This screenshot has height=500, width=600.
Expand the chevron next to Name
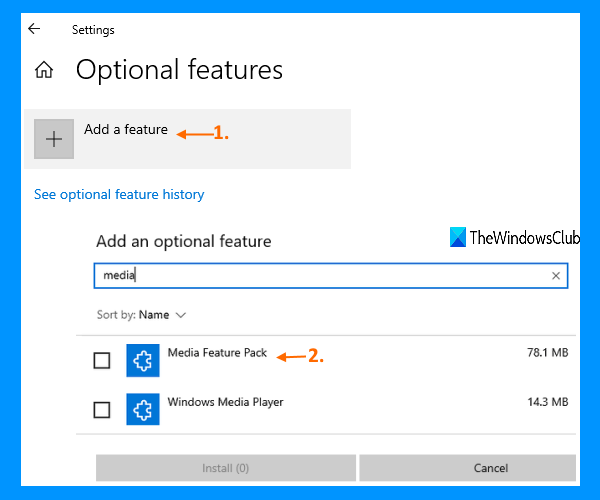point(181,314)
